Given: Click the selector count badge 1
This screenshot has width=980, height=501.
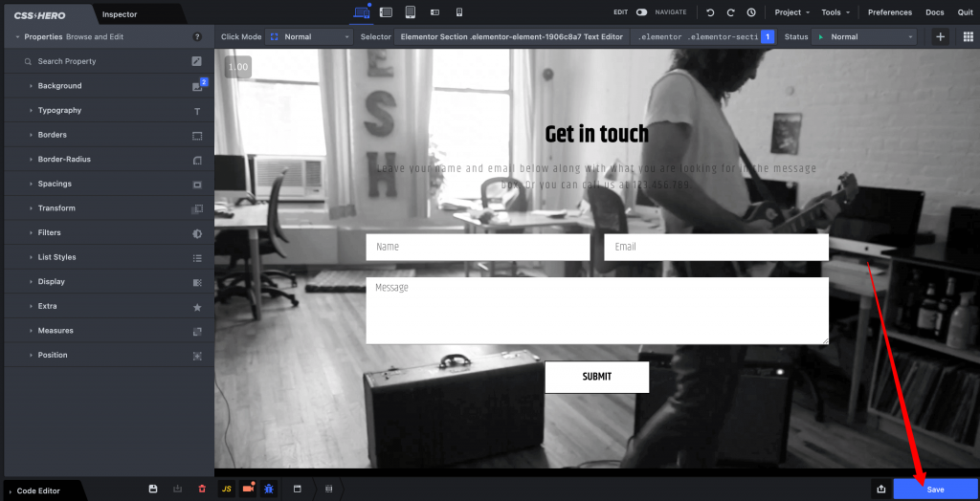Looking at the screenshot, I should [x=768, y=37].
